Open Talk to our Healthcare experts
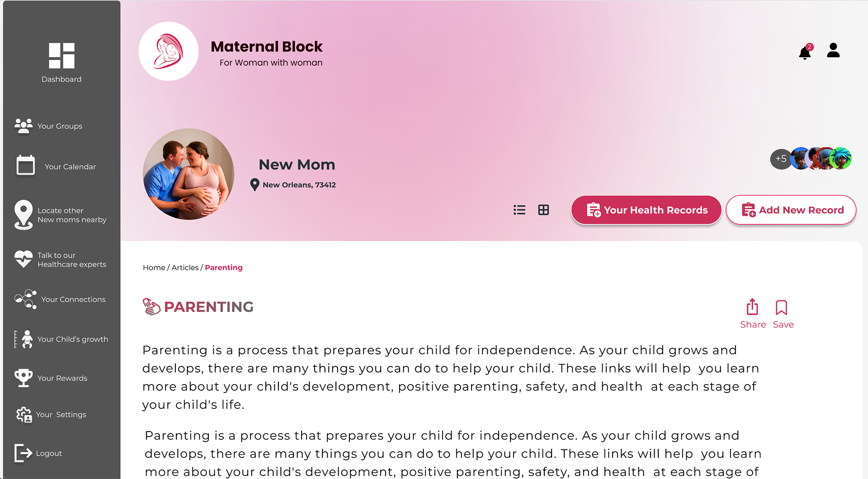This screenshot has height=479, width=868. tap(61, 260)
